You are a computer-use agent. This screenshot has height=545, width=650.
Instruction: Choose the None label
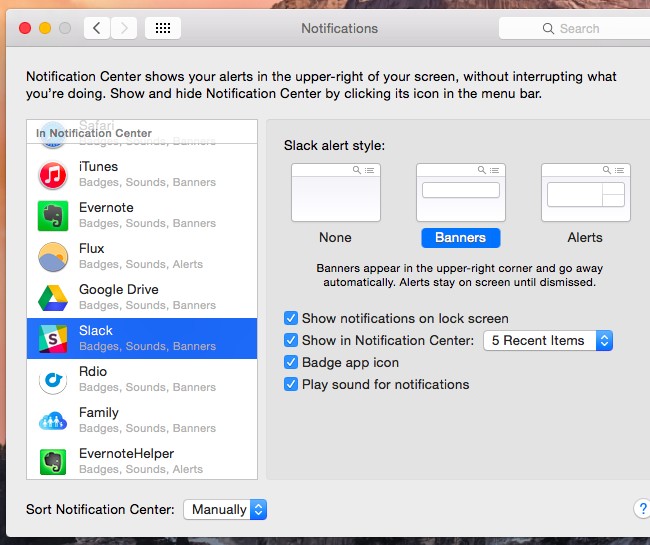335,237
